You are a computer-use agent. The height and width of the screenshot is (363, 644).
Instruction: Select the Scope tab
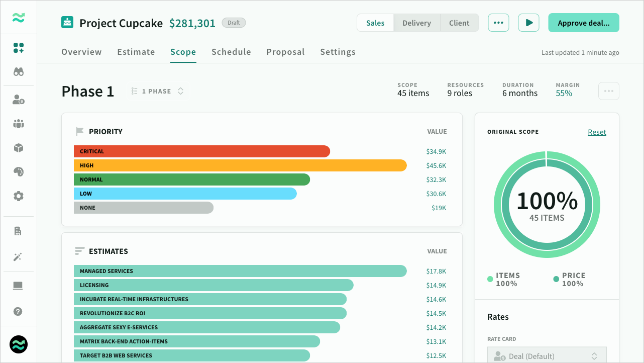click(183, 52)
